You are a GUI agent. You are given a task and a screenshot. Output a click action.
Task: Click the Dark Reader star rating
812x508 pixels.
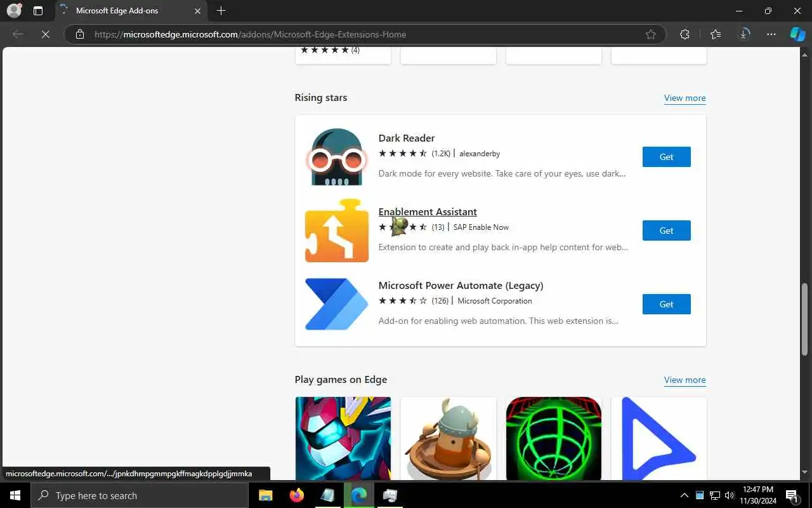[403, 154]
